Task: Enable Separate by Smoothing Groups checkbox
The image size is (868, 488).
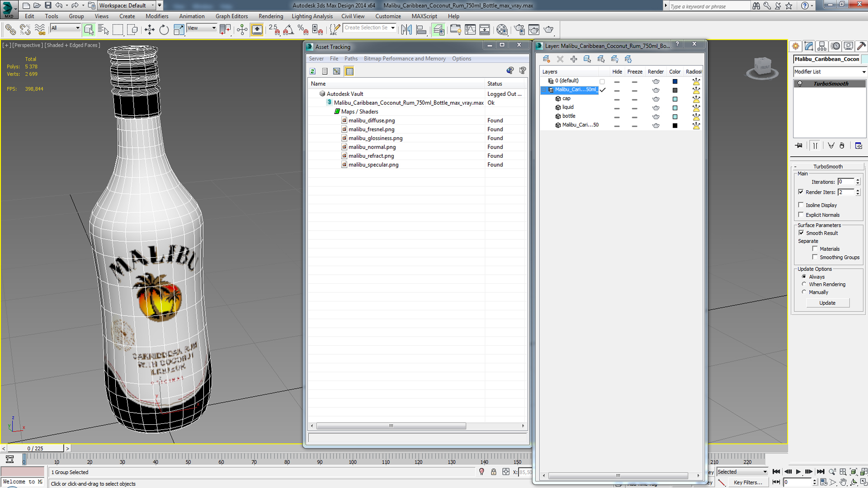Action: pos(815,257)
